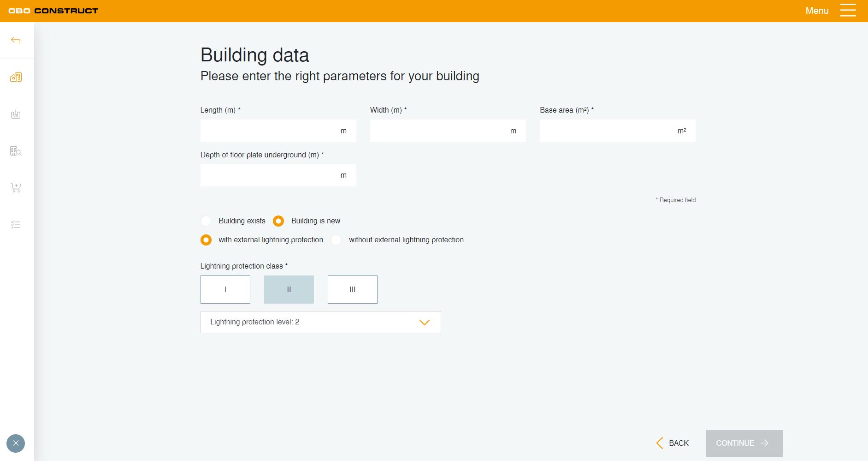The image size is (868, 461).
Task: Click the BACK link
Action: pyautogui.click(x=673, y=443)
